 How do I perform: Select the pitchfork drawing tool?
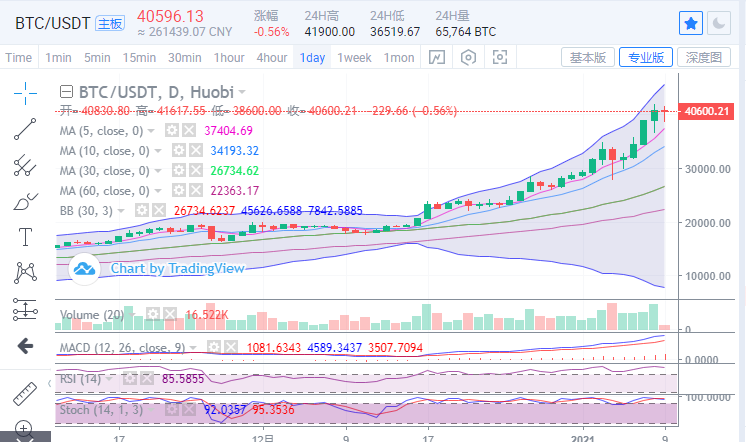(x=25, y=165)
